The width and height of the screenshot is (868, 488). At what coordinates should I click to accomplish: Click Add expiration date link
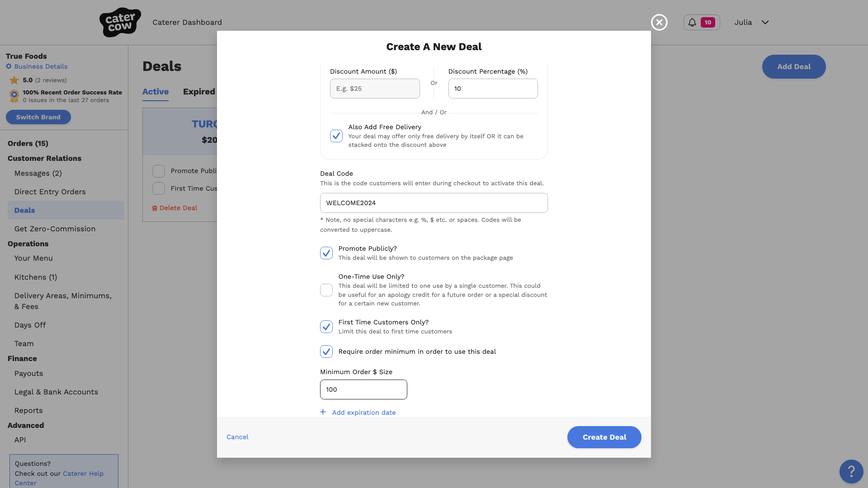(364, 413)
